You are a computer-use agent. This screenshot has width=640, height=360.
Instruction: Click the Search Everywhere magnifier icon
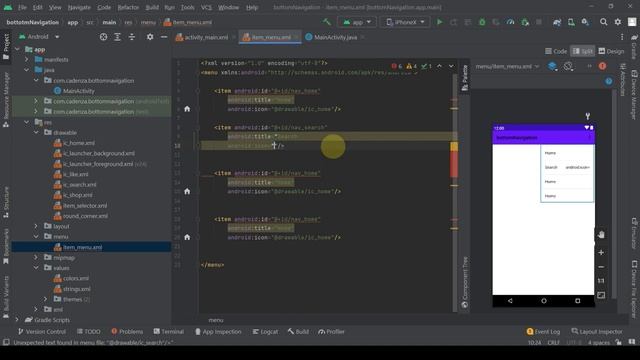point(603,22)
